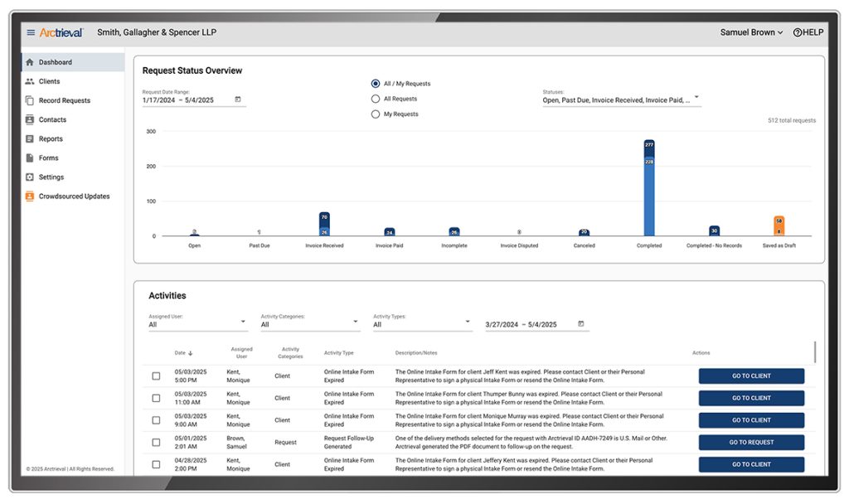849x504 pixels.
Task: Click the Crowdsourced Updates icon
Action: 30,196
